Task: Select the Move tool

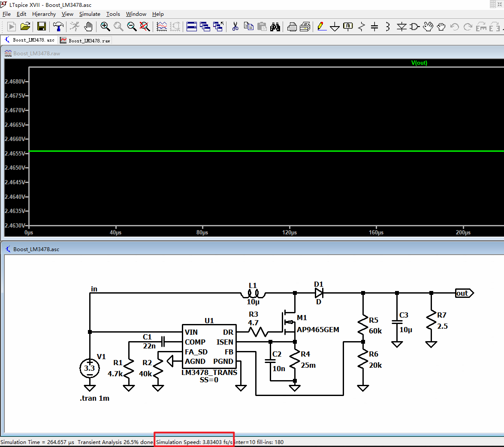Action: (429, 27)
